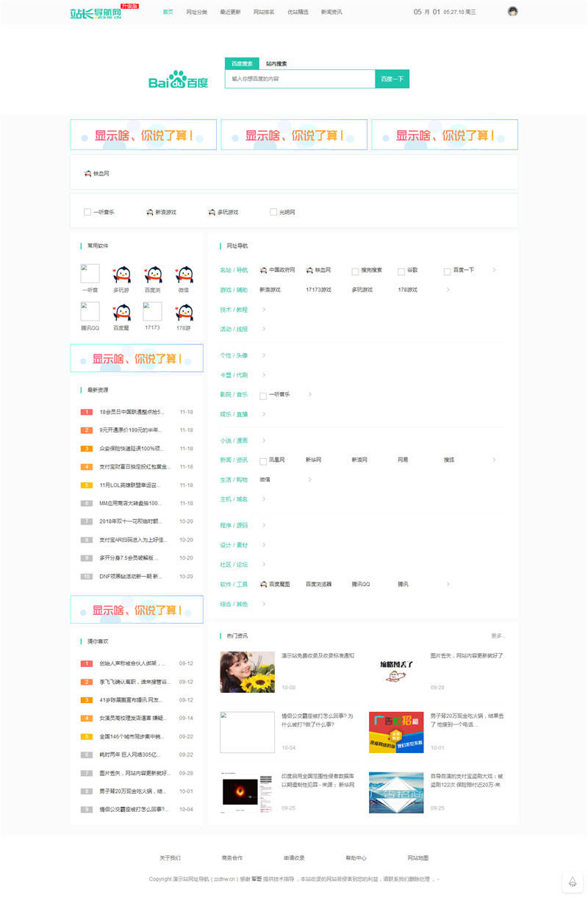This screenshot has width=588, height=898.
Task: Expand the 软件/工具 row chevron
Action: click(x=449, y=583)
